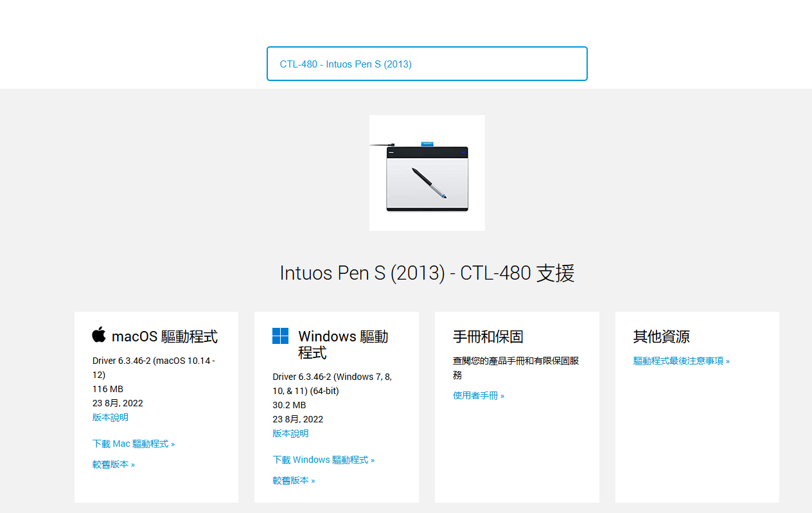Click the Apple logo icon in macOS driver card
Screen dimensions: 812x513
(x=99, y=334)
